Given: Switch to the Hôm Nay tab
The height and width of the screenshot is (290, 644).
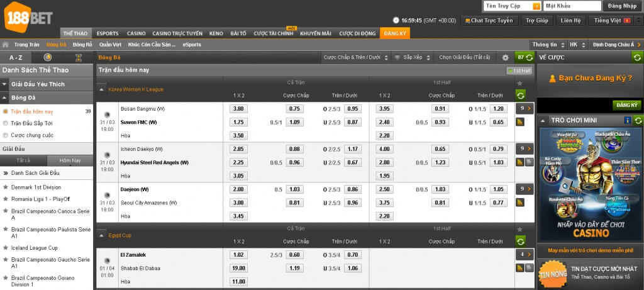Looking at the screenshot, I should point(70,160).
